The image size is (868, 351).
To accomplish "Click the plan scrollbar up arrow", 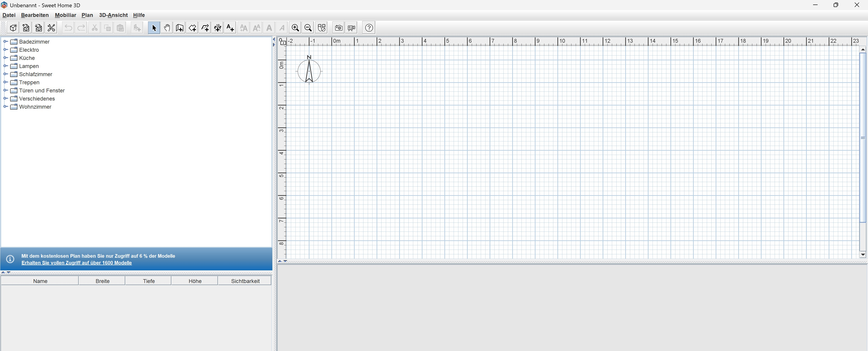I will [863, 49].
